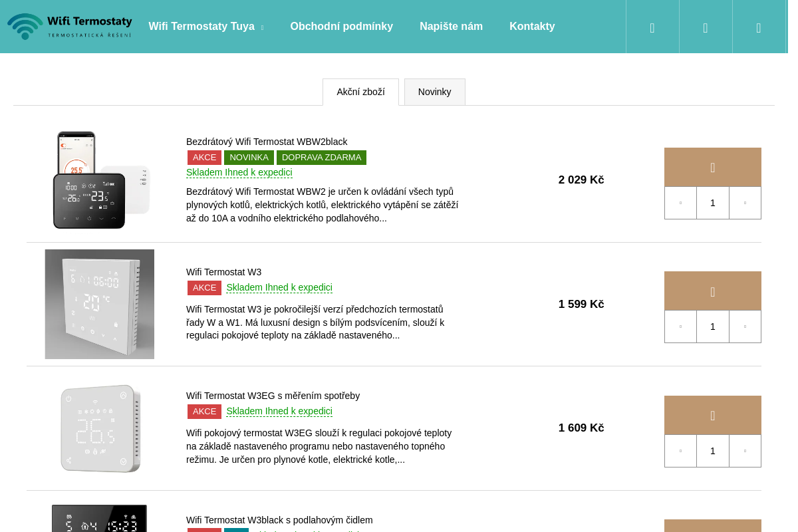Click the AKCE badge on WBW2black
The height and width of the screenshot is (532, 798).
coord(204,158)
